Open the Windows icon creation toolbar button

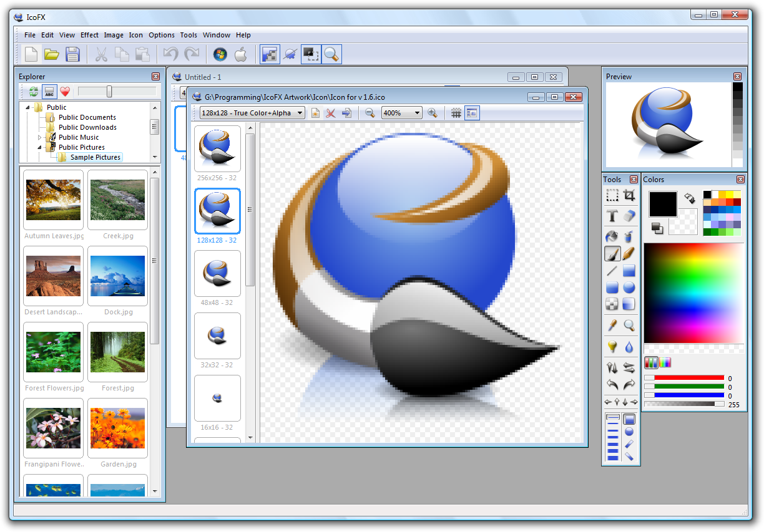(x=219, y=54)
